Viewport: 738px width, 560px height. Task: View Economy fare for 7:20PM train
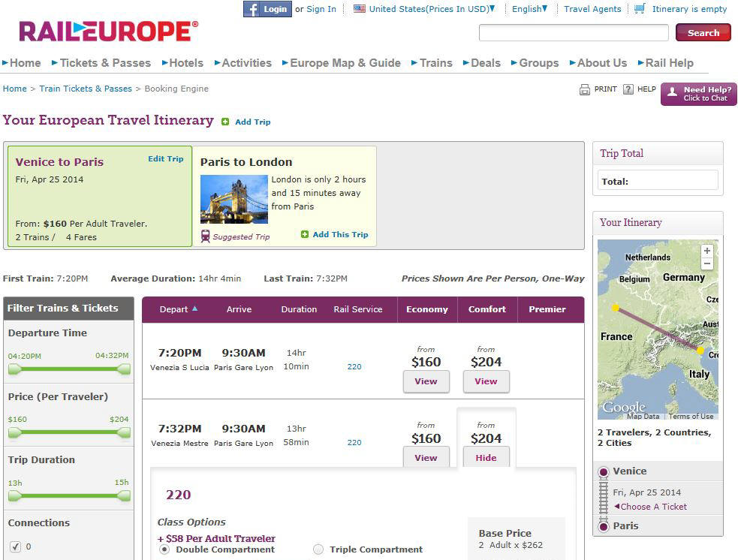click(x=426, y=381)
